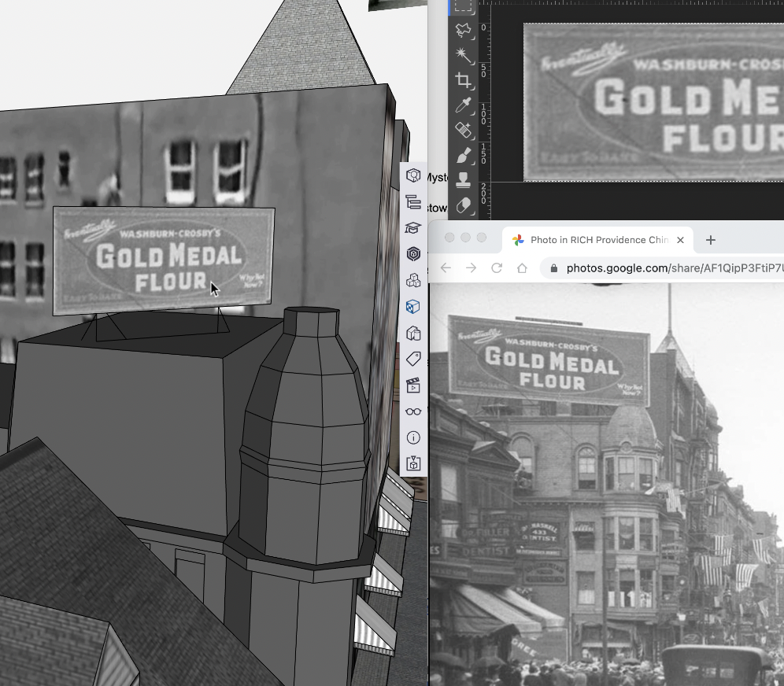Screen dimensions: 784x686
Task: Open SketchUp Instructor panel
Action: [413, 228]
